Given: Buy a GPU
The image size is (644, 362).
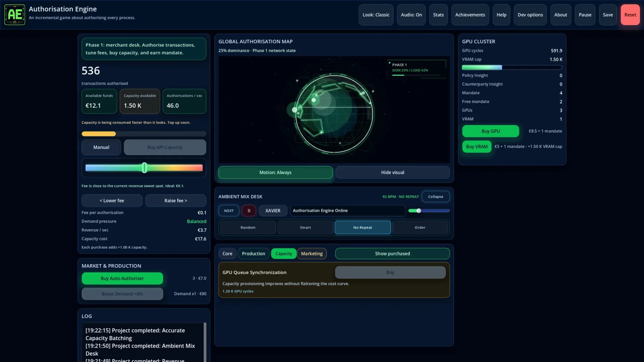Looking at the screenshot, I should (491, 131).
